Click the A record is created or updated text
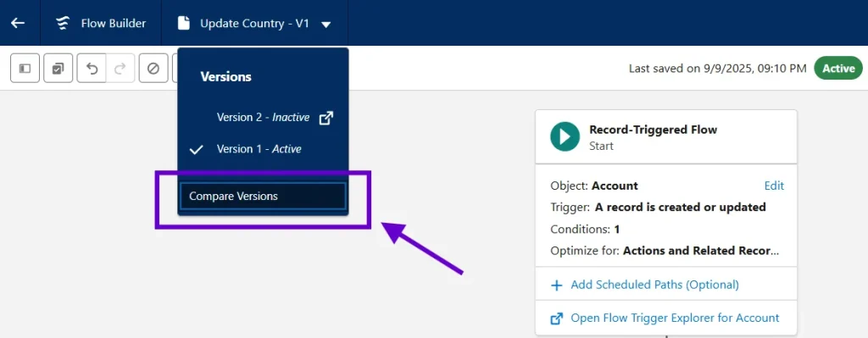This screenshot has height=338, width=868. coord(681,208)
